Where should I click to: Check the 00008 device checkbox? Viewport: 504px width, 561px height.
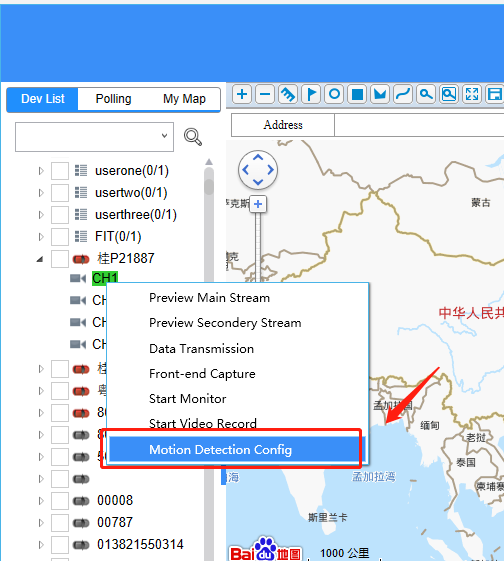[60, 501]
